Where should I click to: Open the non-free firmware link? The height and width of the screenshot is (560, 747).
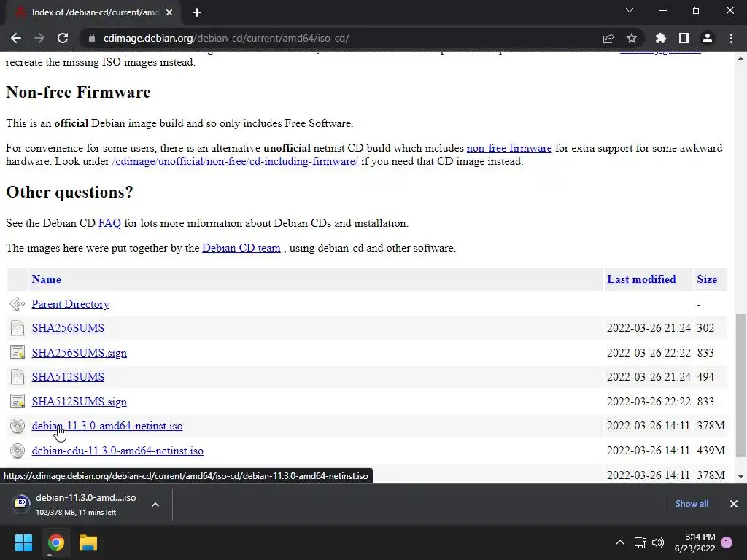pos(508,148)
